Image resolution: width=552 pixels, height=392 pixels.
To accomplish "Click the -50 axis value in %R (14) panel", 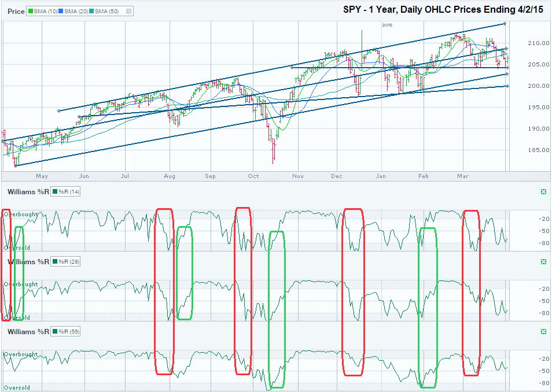I will [x=544, y=231].
